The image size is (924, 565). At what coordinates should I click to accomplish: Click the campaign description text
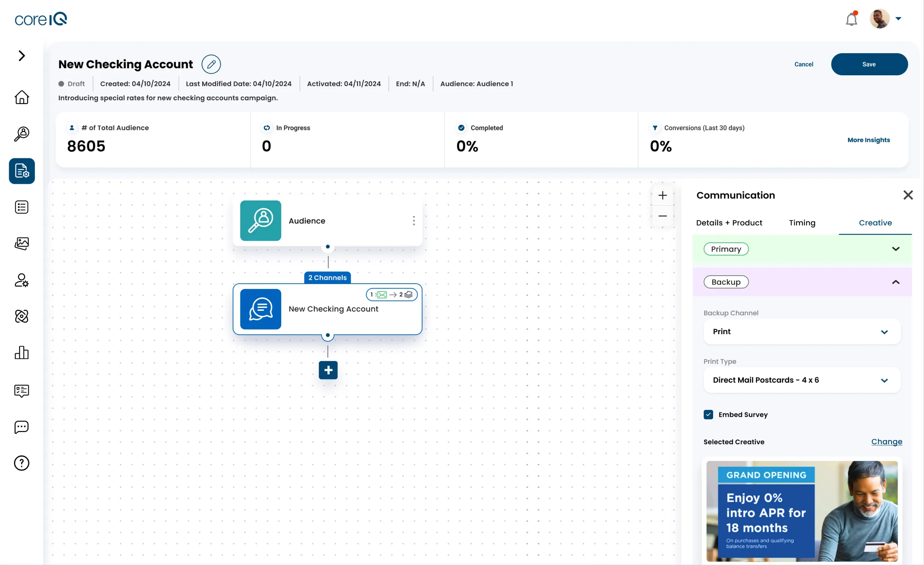click(x=168, y=98)
